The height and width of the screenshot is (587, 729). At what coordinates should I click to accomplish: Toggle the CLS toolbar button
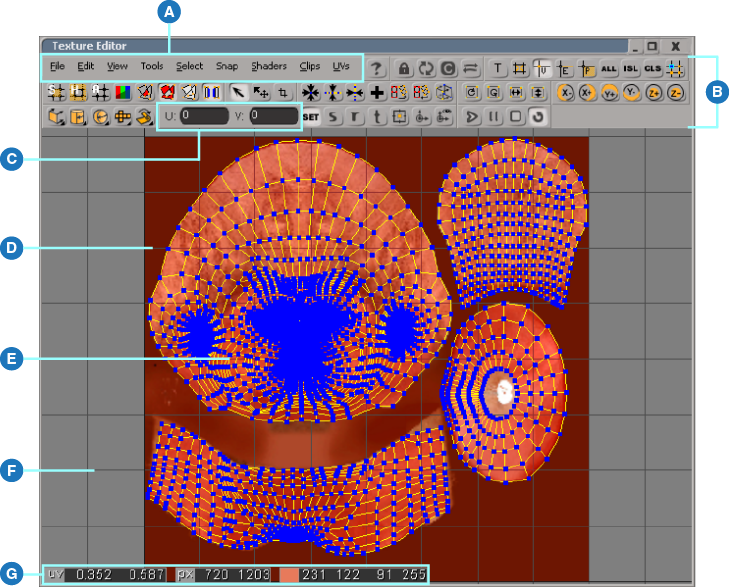[x=652, y=68]
